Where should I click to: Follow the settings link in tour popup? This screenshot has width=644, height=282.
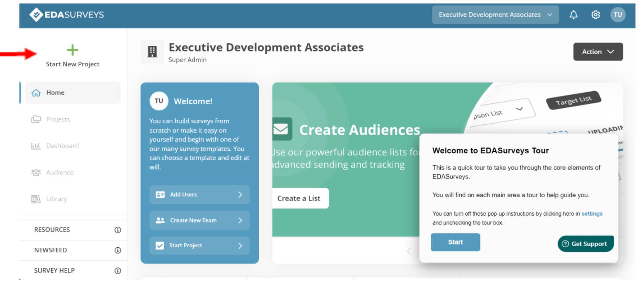[x=592, y=214]
